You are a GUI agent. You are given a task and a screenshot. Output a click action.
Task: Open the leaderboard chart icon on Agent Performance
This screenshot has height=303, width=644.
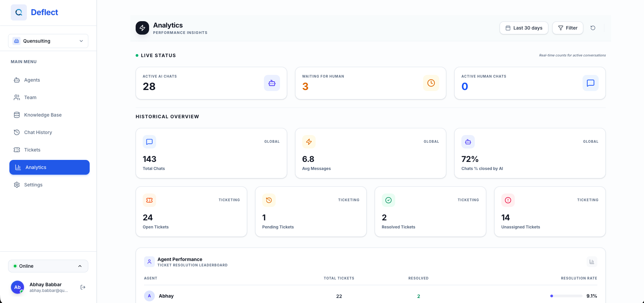click(592, 262)
